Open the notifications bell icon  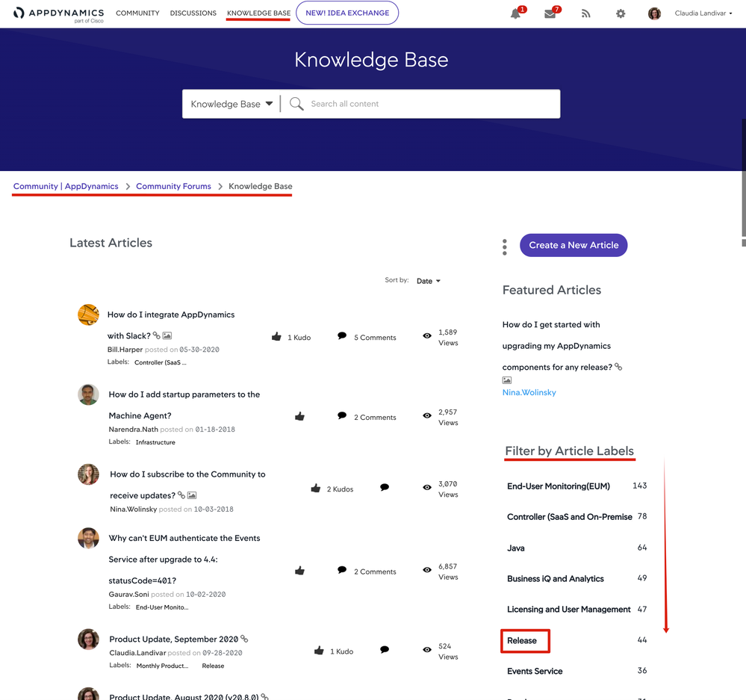point(515,13)
